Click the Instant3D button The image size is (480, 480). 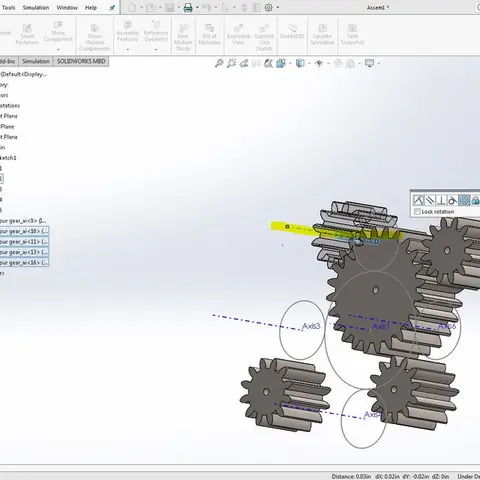click(292, 32)
